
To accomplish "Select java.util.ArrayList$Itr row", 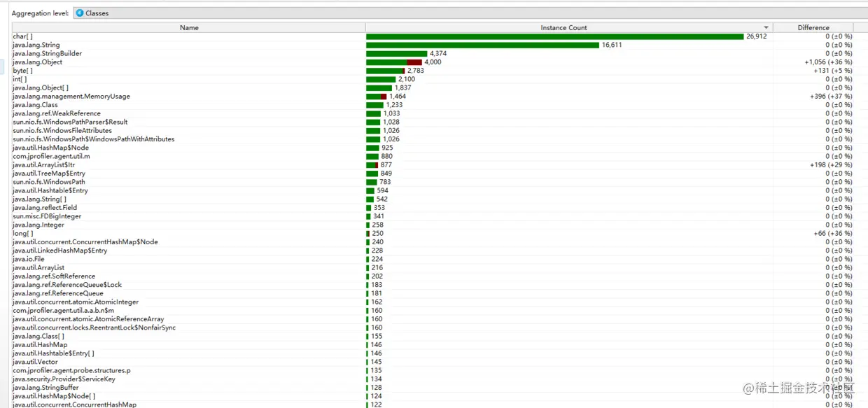I will (x=433, y=164).
